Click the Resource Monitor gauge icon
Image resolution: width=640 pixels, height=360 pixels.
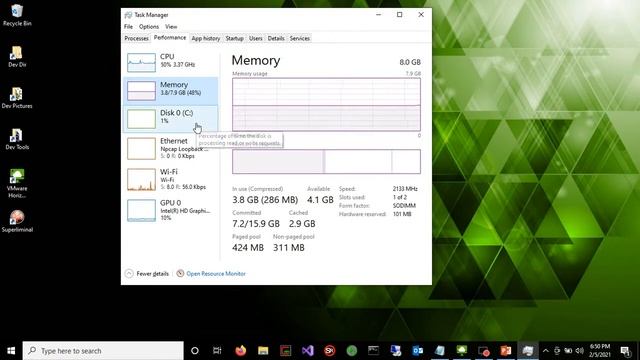(x=180, y=273)
